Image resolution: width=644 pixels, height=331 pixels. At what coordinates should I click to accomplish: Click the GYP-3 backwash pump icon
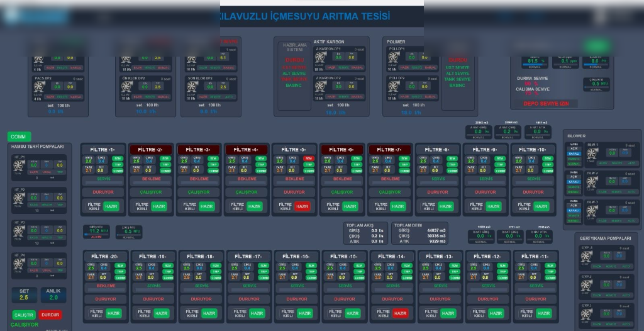pyautogui.click(x=586, y=314)
